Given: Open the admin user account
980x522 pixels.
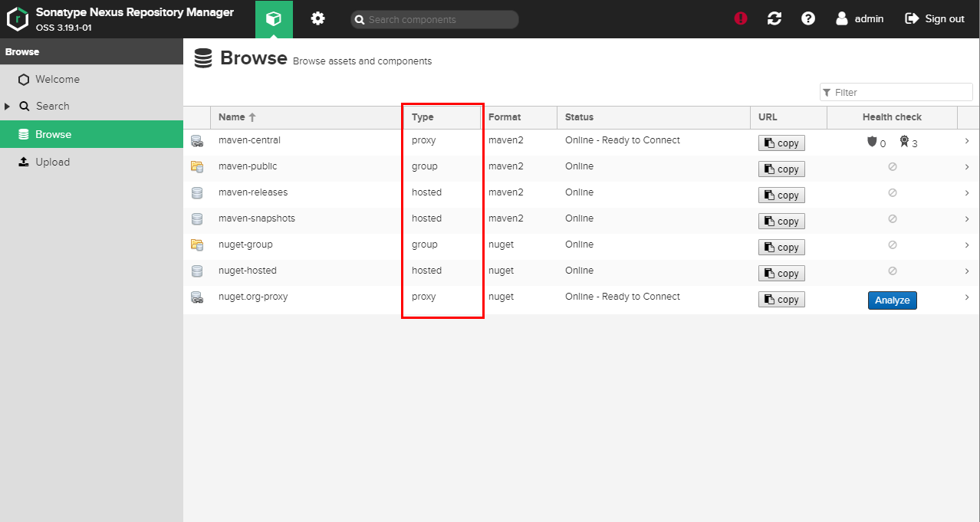Looking at the screenshot, I should tap(860, 18).
